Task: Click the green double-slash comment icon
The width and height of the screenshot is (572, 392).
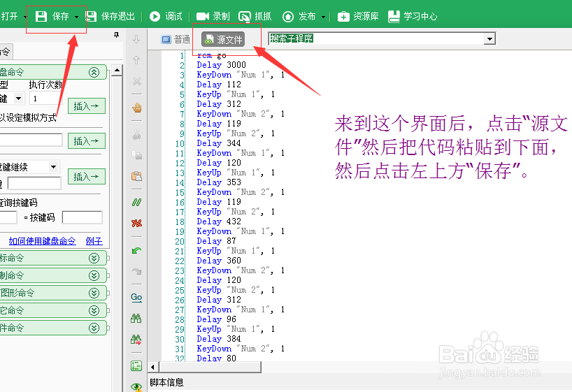Action: 137,203
